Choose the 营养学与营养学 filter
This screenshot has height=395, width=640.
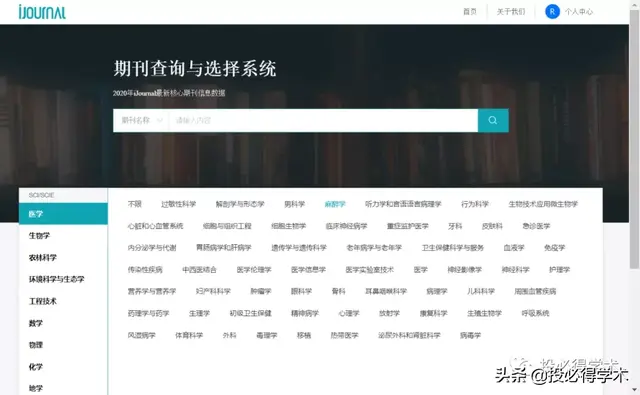(152, 291)
